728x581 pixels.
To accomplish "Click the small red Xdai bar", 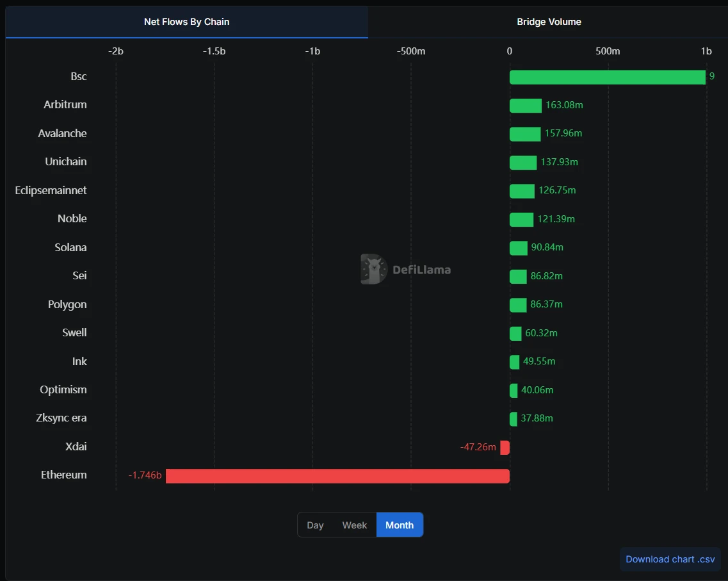I will (x=505, y=448).
